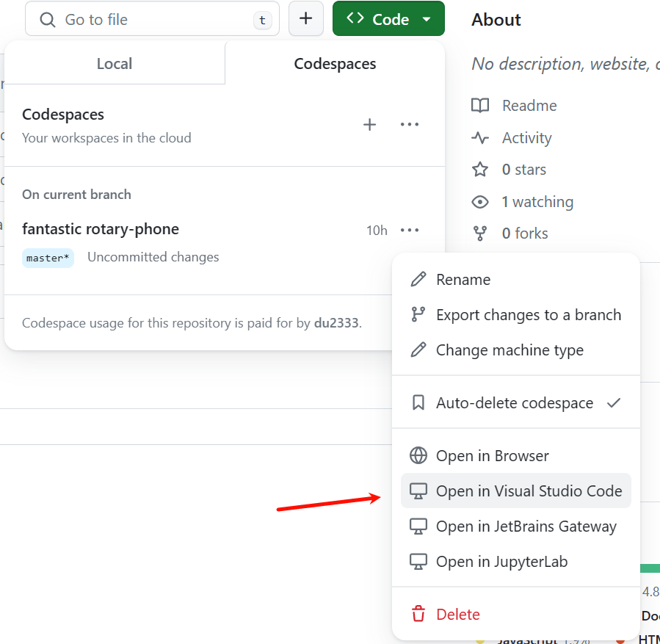The width and height of the screenshot is (660, 644).
Task: Click the plus icon to create a codespace
Action: pos(370,125)
